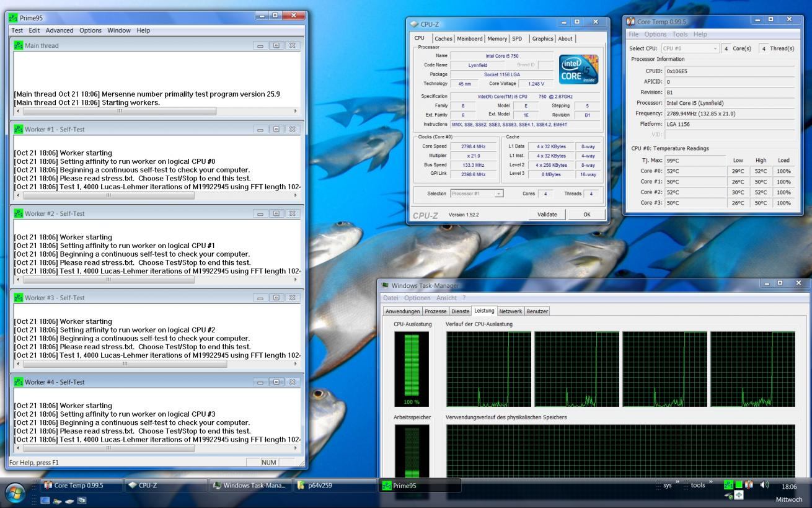
Task: Click Main thread horizontal scrollbar
Action: 157,111
